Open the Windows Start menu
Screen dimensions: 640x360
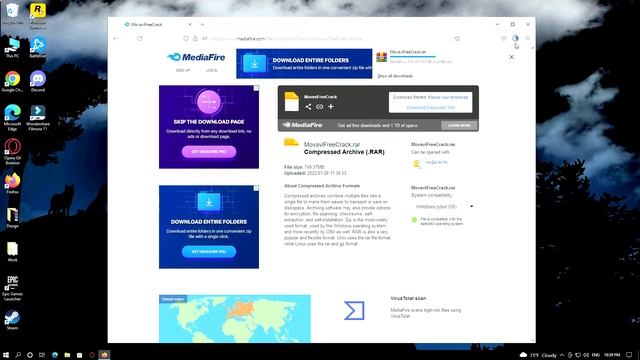coord(6,355)
